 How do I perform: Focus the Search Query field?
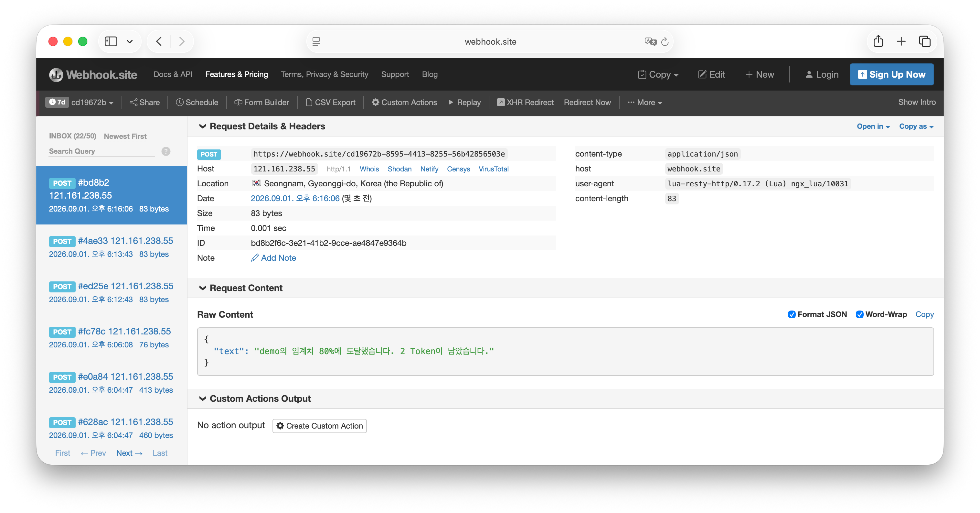102,151
